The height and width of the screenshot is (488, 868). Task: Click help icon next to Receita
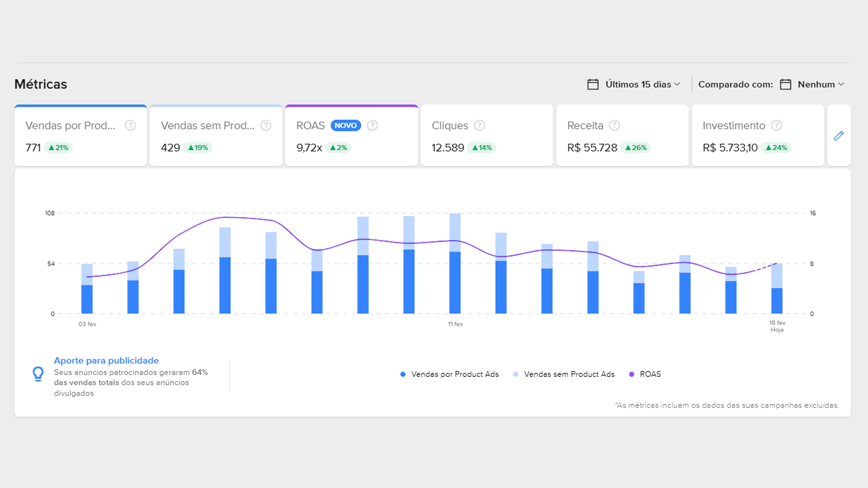tap(614, 126)
